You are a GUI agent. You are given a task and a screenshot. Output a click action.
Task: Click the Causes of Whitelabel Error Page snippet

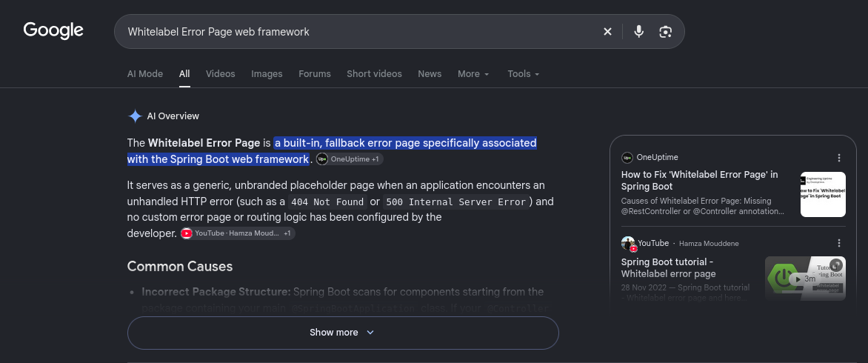[703, 206]
